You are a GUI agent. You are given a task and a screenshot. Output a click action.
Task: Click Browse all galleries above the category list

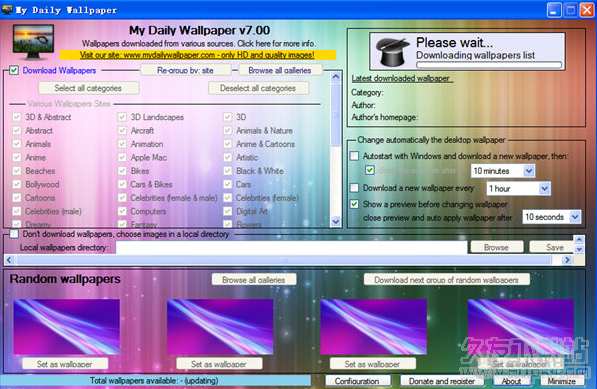(280, 70)
